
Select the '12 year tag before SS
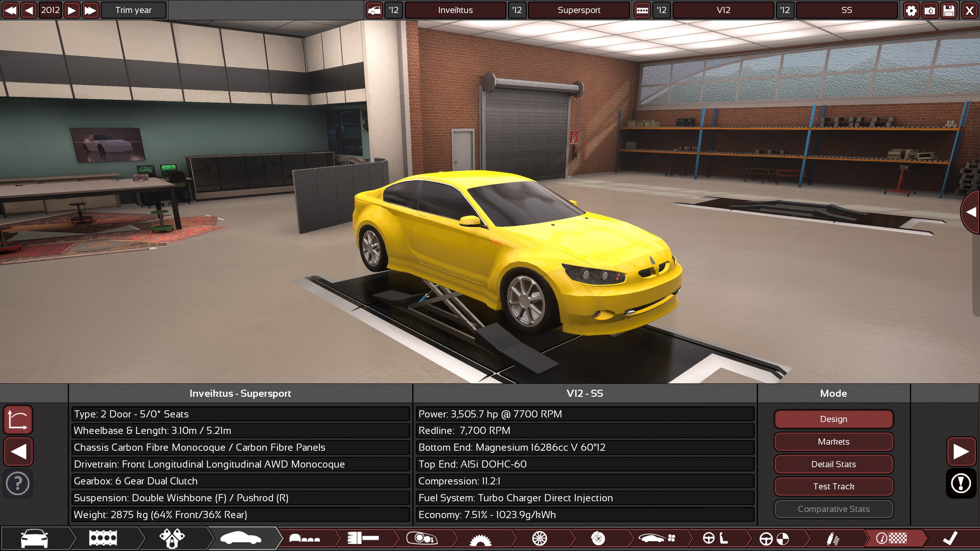click(x=785, y=10)
